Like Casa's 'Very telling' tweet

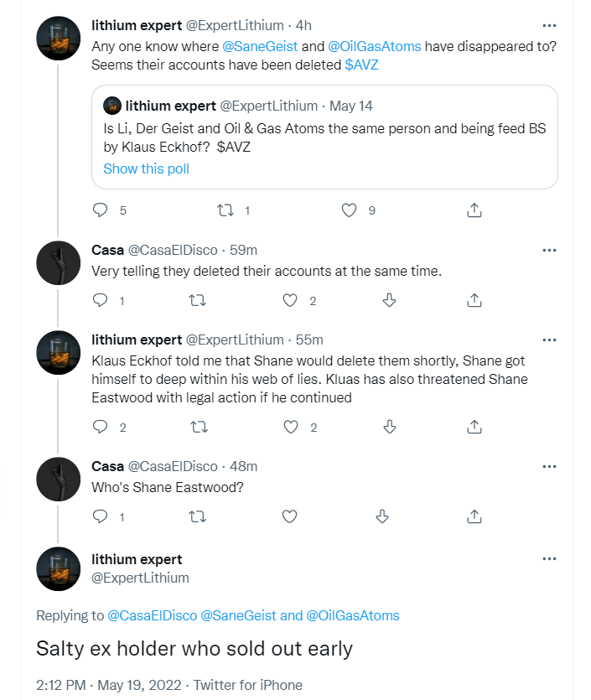(290, 300)
